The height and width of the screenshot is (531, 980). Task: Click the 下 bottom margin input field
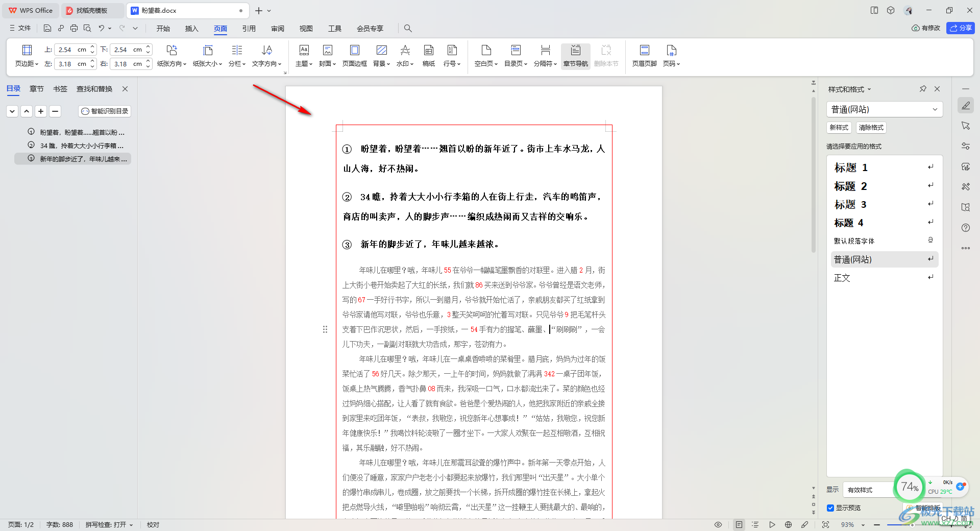pos(127,50)
